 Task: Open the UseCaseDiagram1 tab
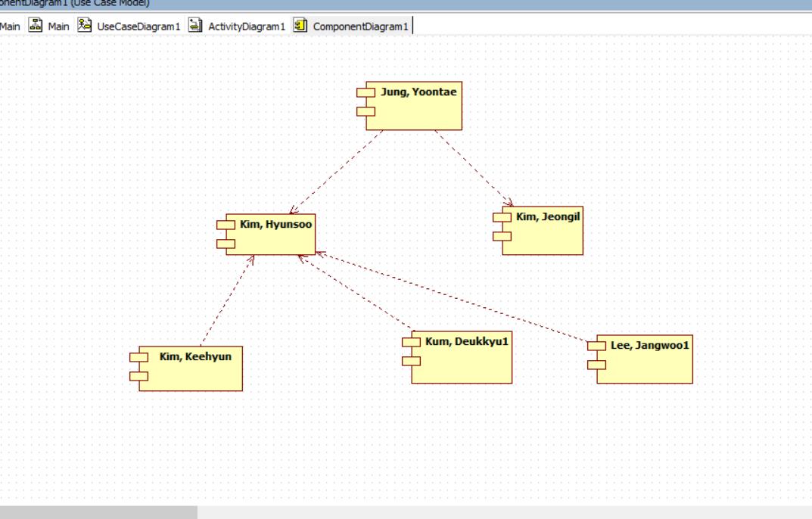129,26
